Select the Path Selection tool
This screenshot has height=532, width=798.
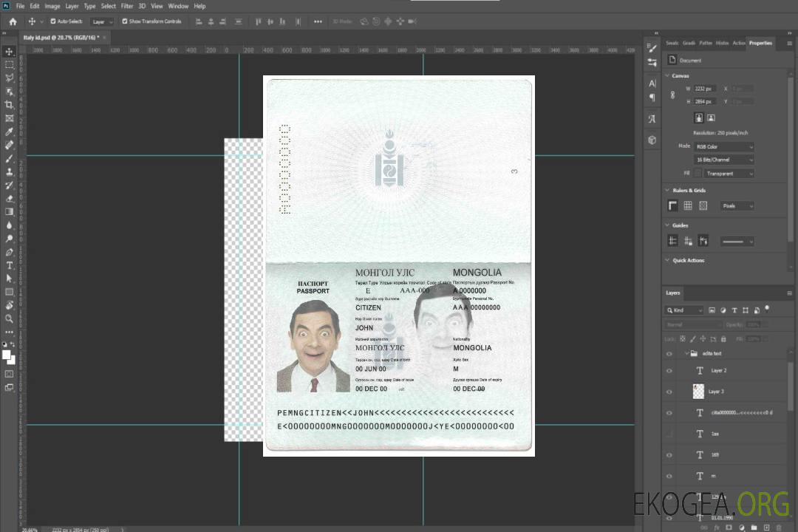click(9, 279)
